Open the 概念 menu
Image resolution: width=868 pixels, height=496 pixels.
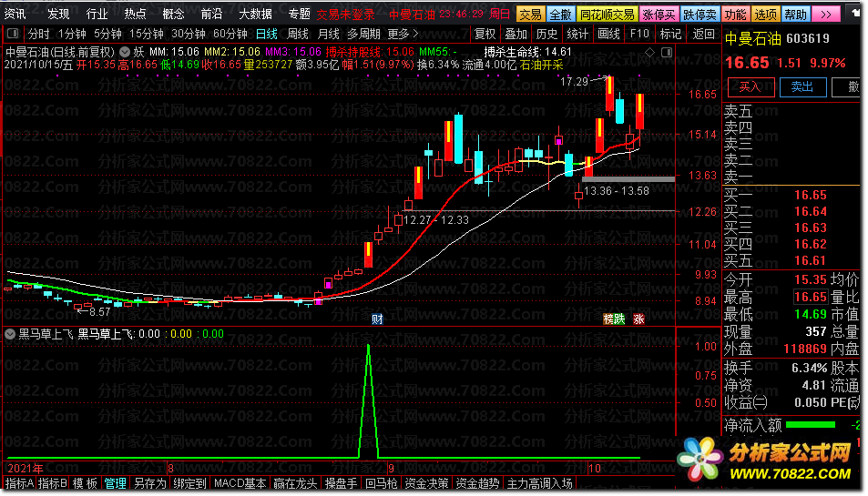click(x=173, y=14)
